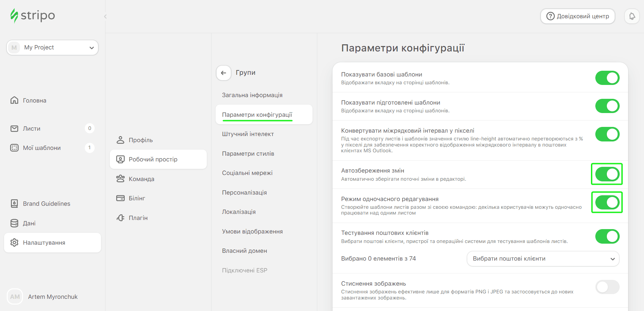Open the Штучний інтелект settings tab
Viewport: 644px width, 311px height.
[248, 134]
